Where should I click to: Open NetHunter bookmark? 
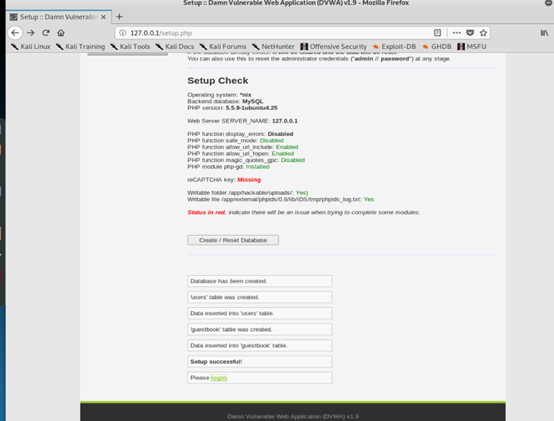[x=273, y=47]
